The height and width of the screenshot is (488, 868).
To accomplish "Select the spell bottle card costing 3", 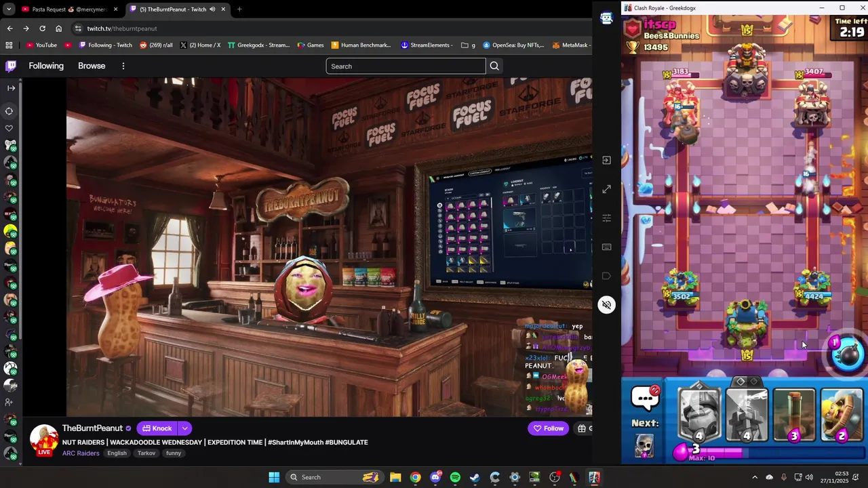I will pyautogui.click(x=794, y=416).
